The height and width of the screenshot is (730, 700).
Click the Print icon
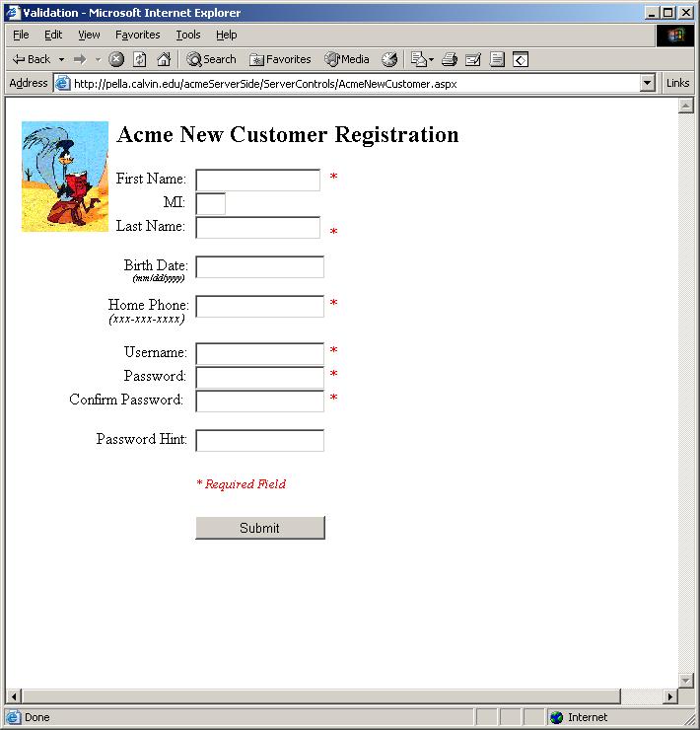(x=450, y=59)
